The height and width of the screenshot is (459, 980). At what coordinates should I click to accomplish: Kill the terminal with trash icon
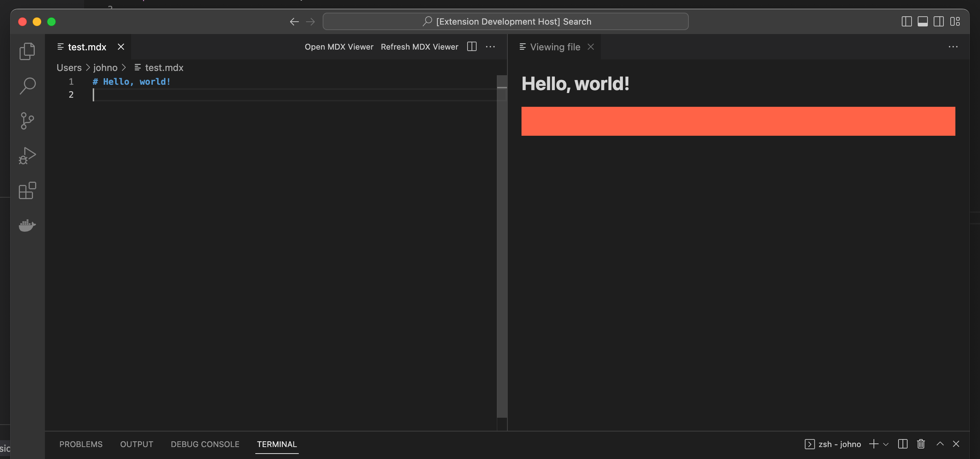coord(921,444)
